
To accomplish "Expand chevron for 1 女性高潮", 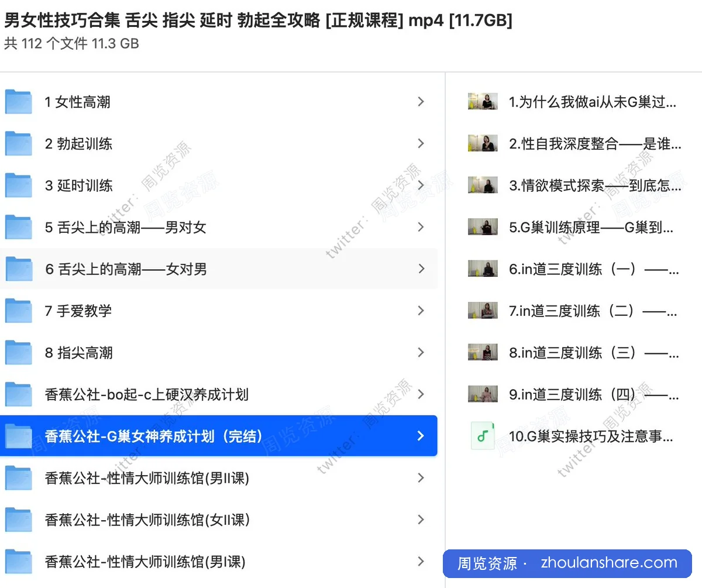I will coord(421,102).
